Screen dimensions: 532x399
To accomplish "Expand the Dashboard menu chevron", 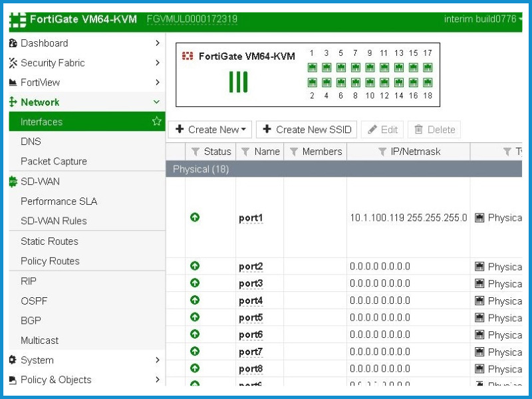I will (x=158, y=43).
